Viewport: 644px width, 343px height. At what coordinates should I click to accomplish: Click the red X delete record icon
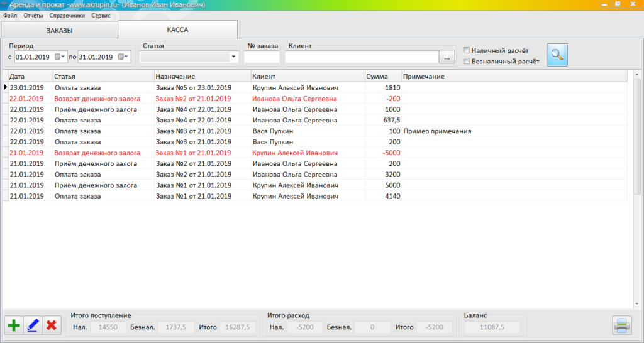(52, 325)
